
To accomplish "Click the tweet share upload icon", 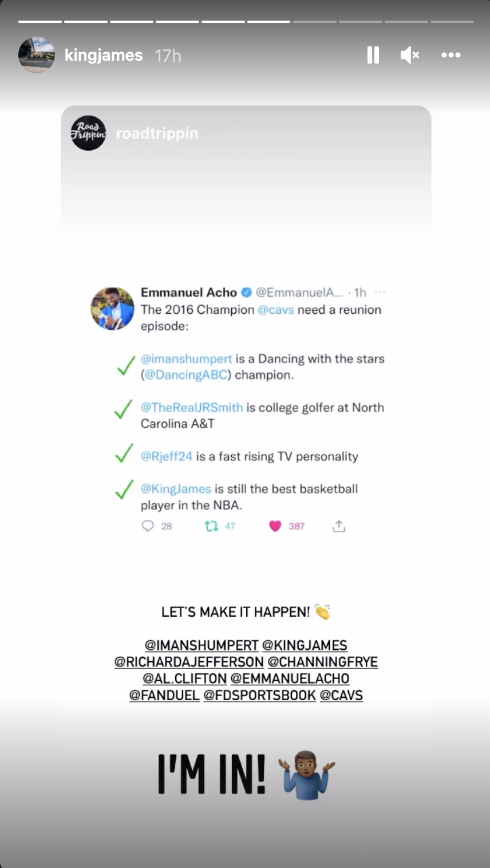I will 339,526.
